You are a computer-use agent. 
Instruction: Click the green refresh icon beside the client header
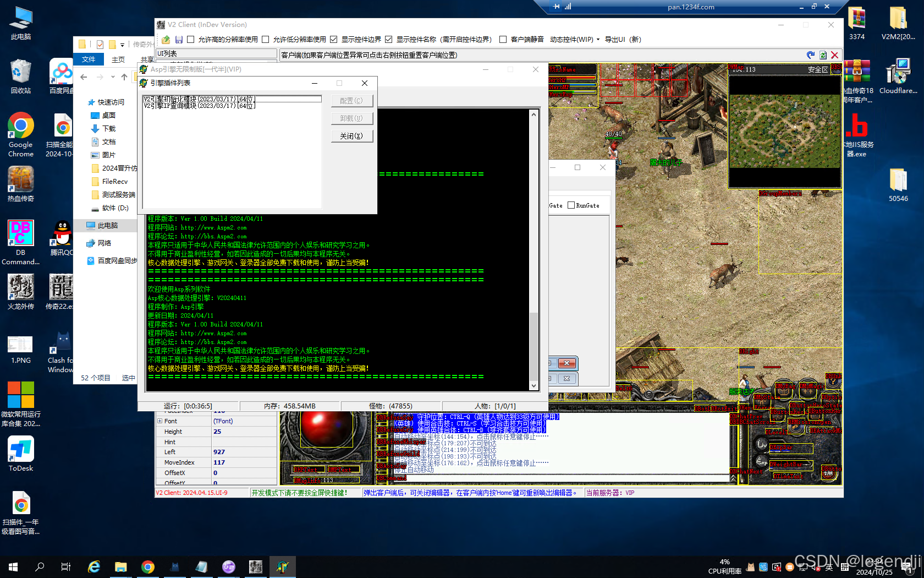[823, 55]
